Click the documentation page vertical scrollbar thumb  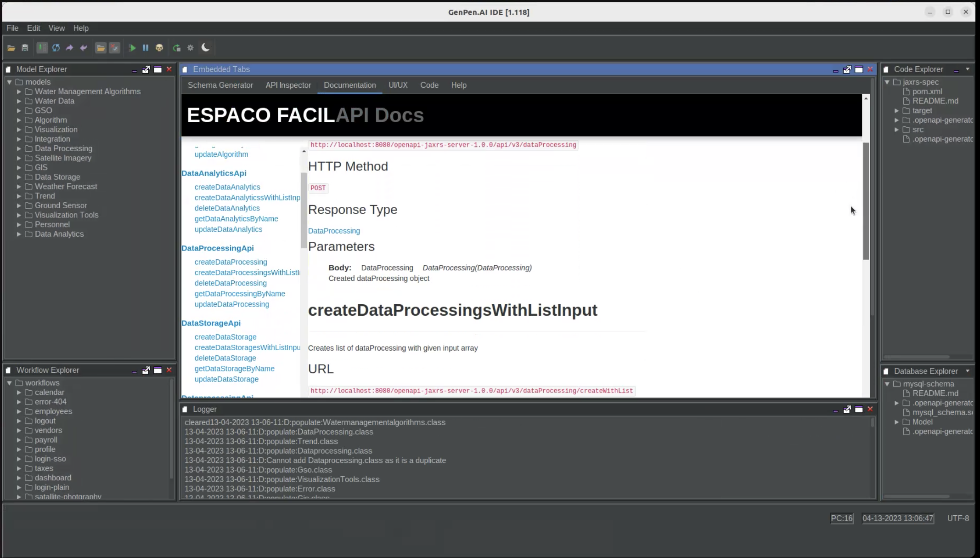tap(866, 200)
